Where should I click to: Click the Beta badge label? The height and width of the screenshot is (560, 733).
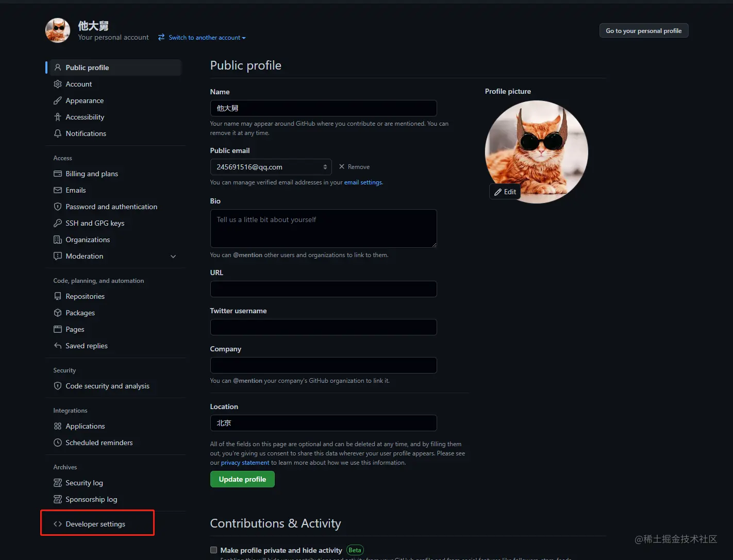(355, 550)
